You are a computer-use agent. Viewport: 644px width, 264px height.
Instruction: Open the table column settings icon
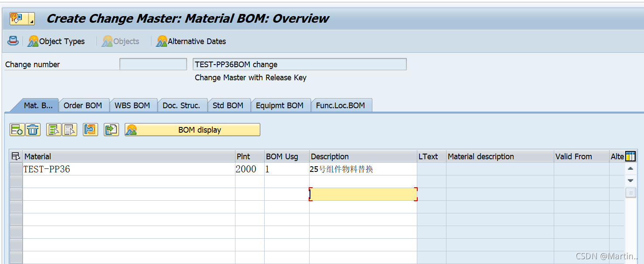(630, 156)
